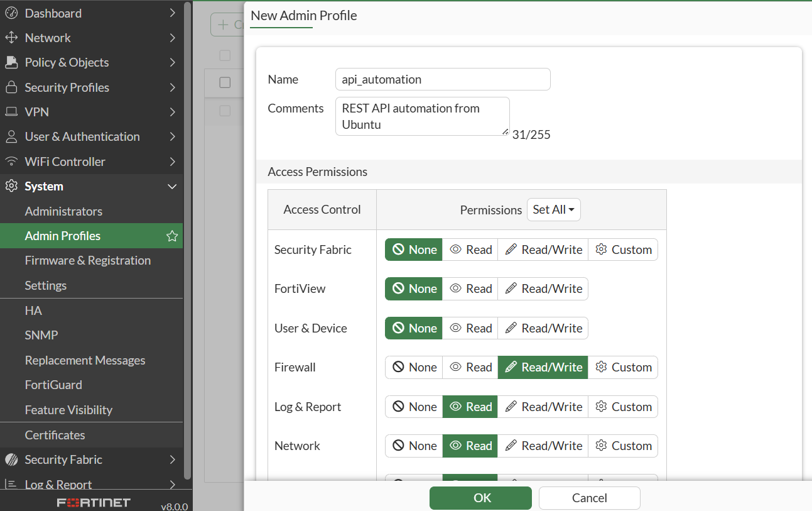This screenshot has height=511, width=812.
Task: Set Security Fabric permission to Read
Action: pos(470,250)
